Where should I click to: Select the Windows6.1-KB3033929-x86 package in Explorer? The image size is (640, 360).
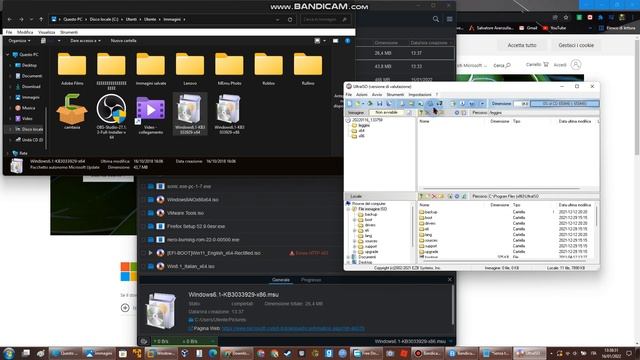click(229, 114)
